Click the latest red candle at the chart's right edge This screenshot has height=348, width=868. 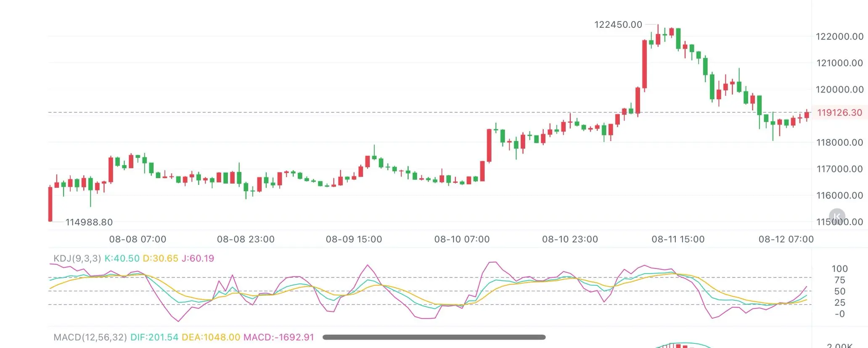coord(807,115)
